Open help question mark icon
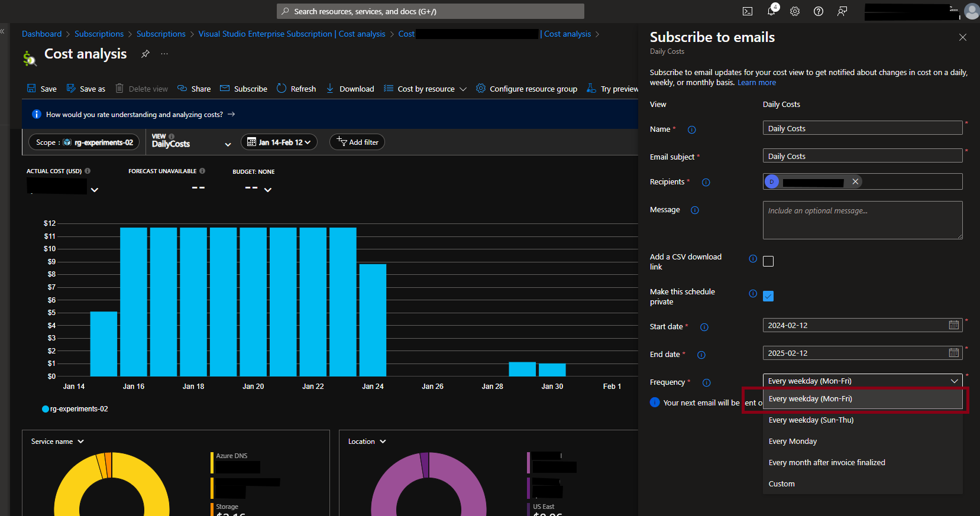This screenshot has width=980, height=516. pyautogui.click(x=819, y=11)
